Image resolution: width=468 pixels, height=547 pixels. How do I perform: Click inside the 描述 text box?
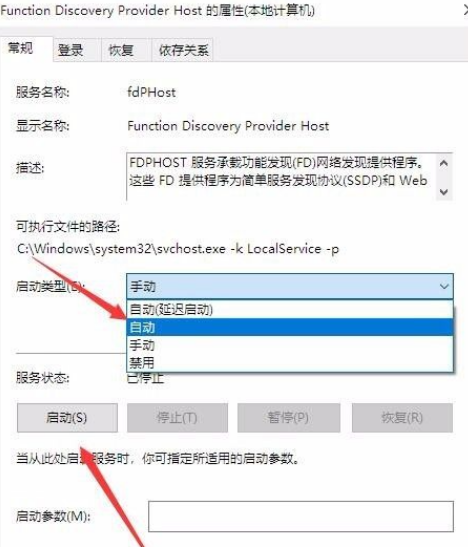[281, 177]
